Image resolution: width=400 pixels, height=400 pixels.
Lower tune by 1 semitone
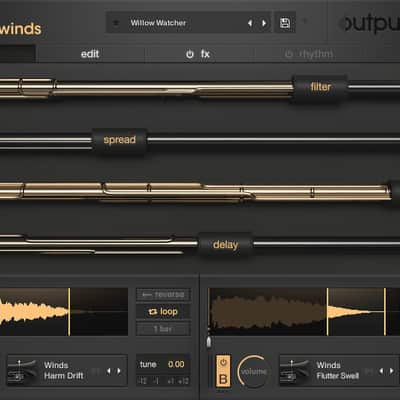coord(155,381)
